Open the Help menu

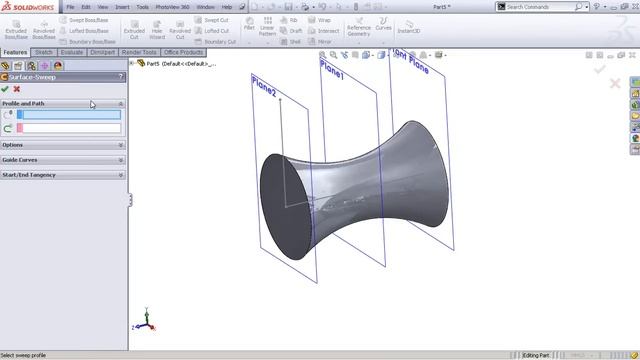[x=227, y=7]
